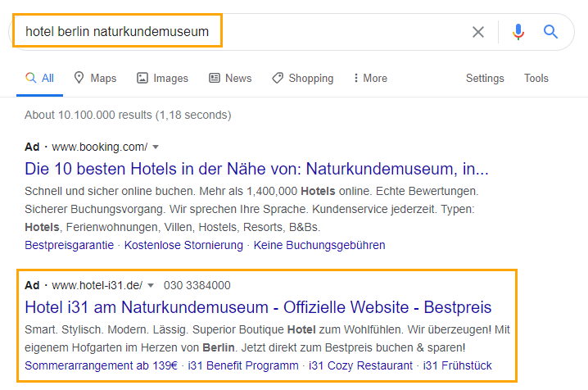Expand dropdown arrow beside booking.com ad
The image size is (588, 390).
pyautogui.click(x=156, y=147)
